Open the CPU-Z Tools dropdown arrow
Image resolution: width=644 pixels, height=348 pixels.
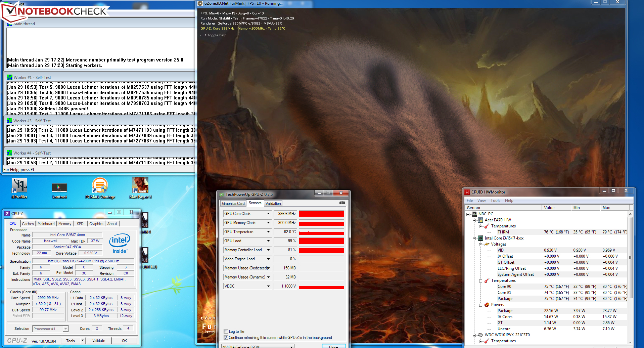coord(83,341)
